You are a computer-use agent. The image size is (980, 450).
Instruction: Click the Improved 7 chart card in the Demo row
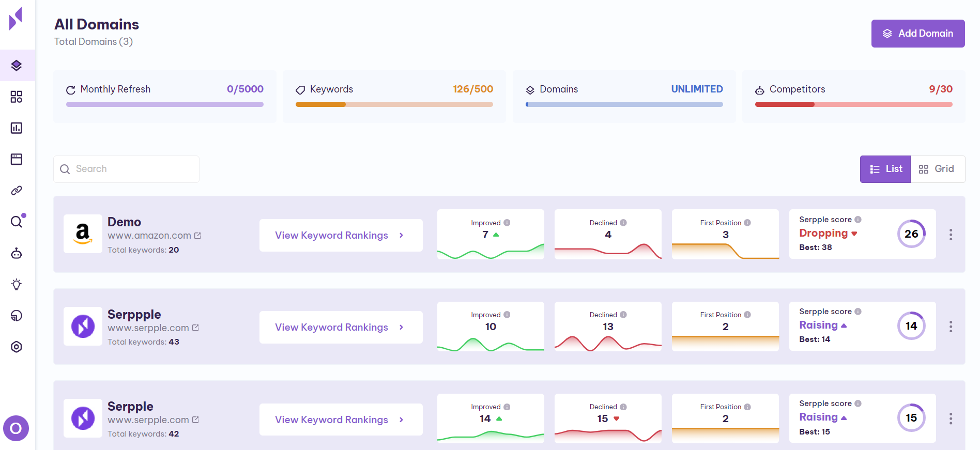coord(491,234)
